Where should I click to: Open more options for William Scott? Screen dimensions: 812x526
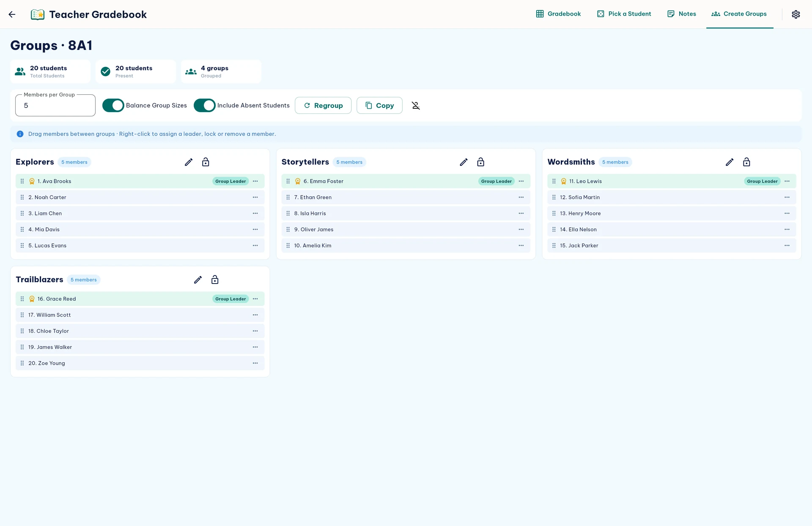255,315
